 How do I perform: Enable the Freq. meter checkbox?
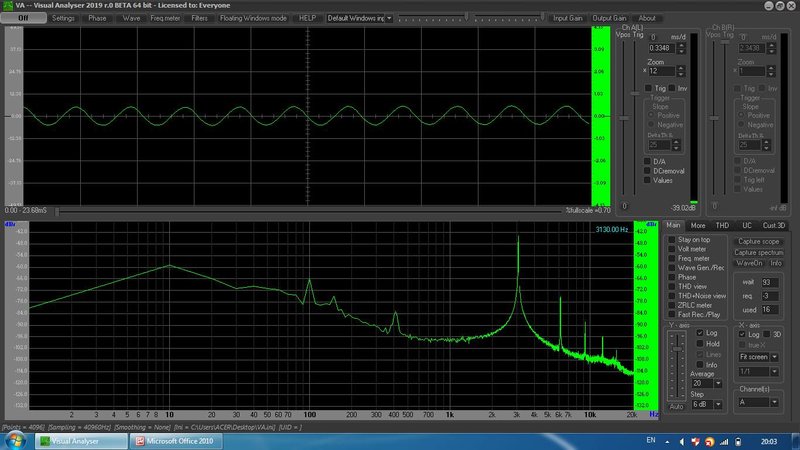point(672,258)
